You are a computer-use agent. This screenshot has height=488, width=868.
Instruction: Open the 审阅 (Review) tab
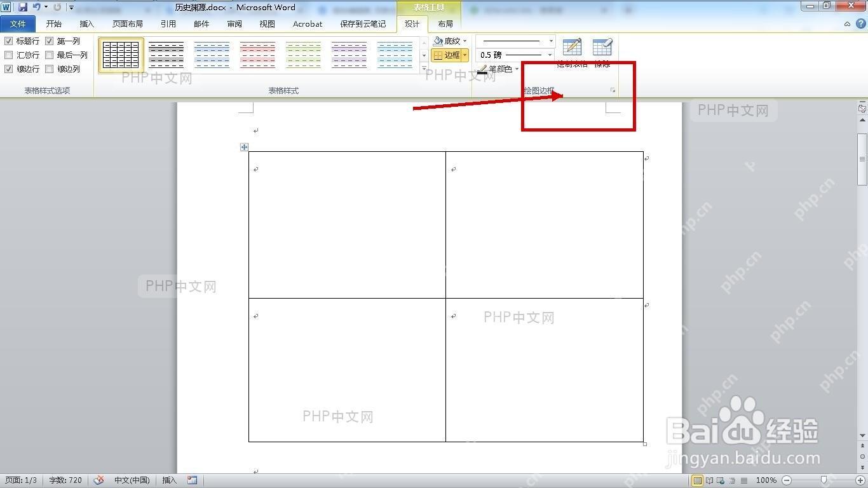tap(234, 24)
